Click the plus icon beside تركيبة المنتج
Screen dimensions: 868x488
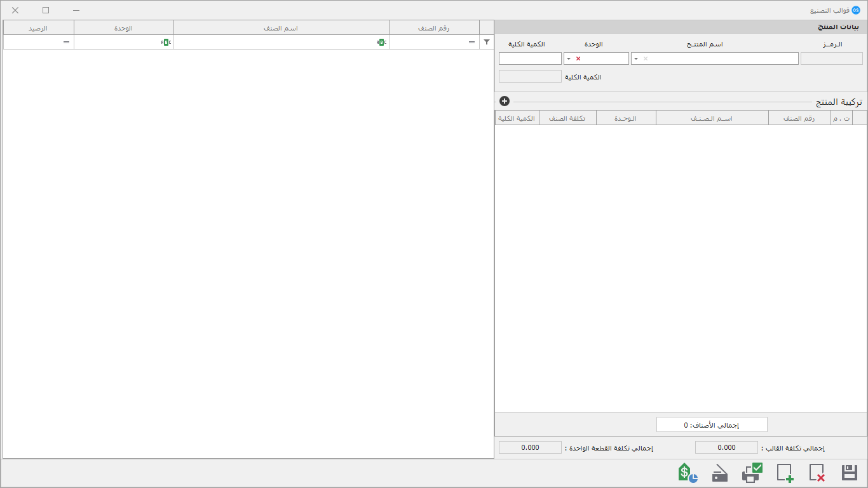[x=505, y=101]
